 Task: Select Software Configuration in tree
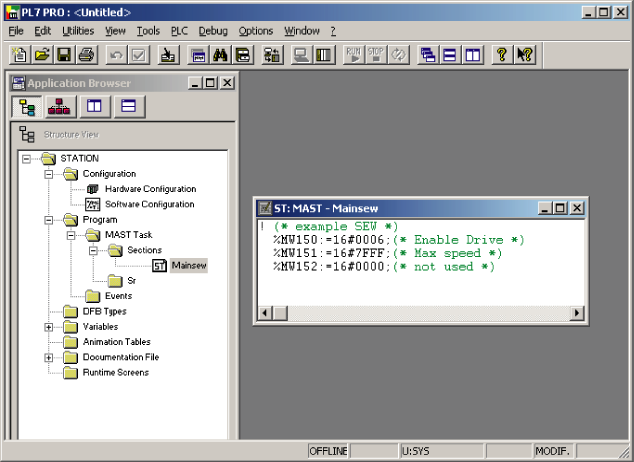150,205
